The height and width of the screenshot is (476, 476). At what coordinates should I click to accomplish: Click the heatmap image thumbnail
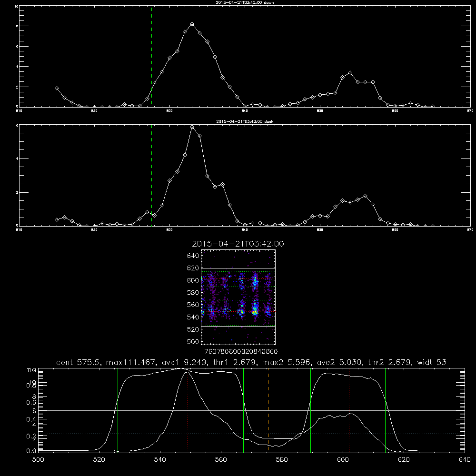point(238,297)
